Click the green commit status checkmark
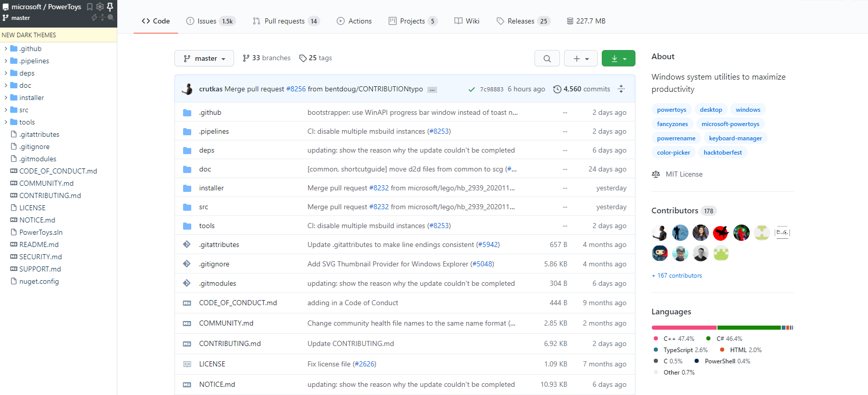The width and height of the screenshot is (868, 395). pos(472,89)
